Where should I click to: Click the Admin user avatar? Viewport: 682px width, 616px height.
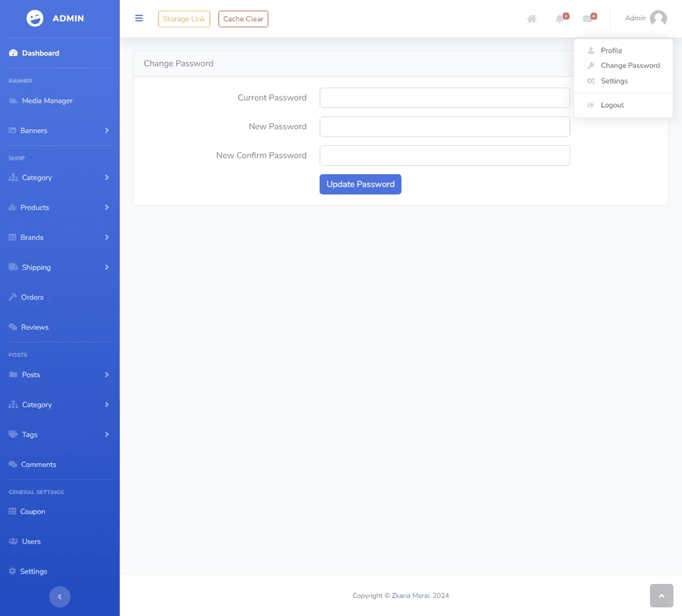pyautogui.click(x=658, y=18)
